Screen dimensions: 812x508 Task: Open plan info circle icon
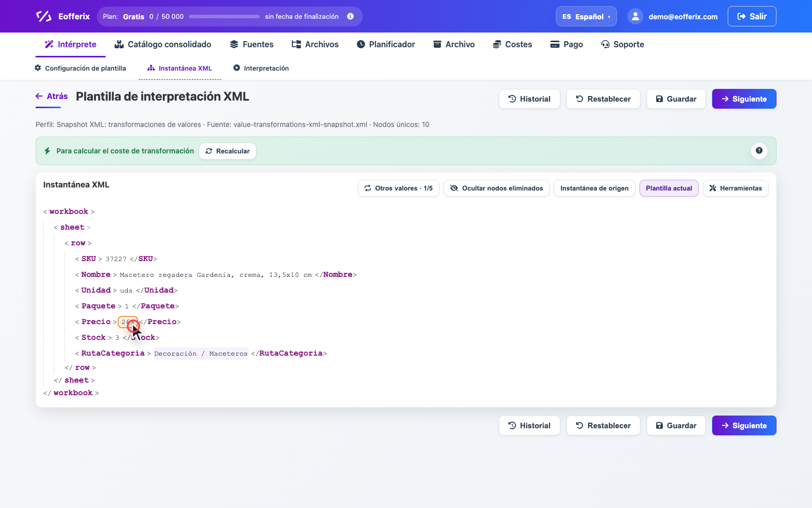[350, 16]
